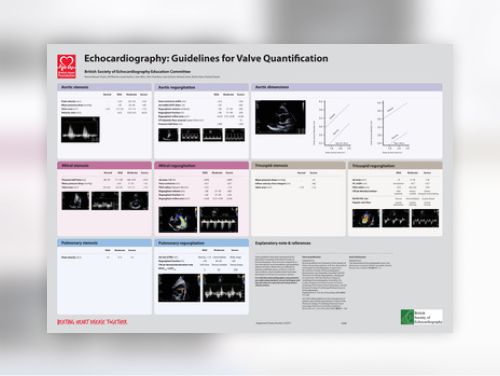
Task: Click the 'Mitral stenosis' section header
Action: [x=104, y=165]
